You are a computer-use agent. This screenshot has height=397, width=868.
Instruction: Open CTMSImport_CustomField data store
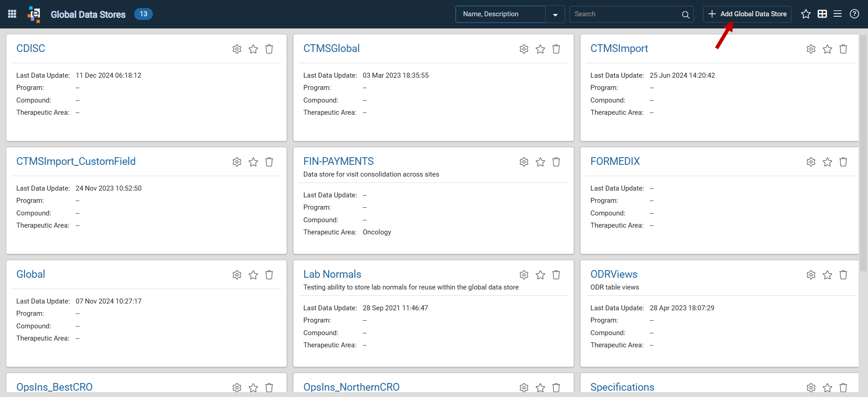point(76,161)
